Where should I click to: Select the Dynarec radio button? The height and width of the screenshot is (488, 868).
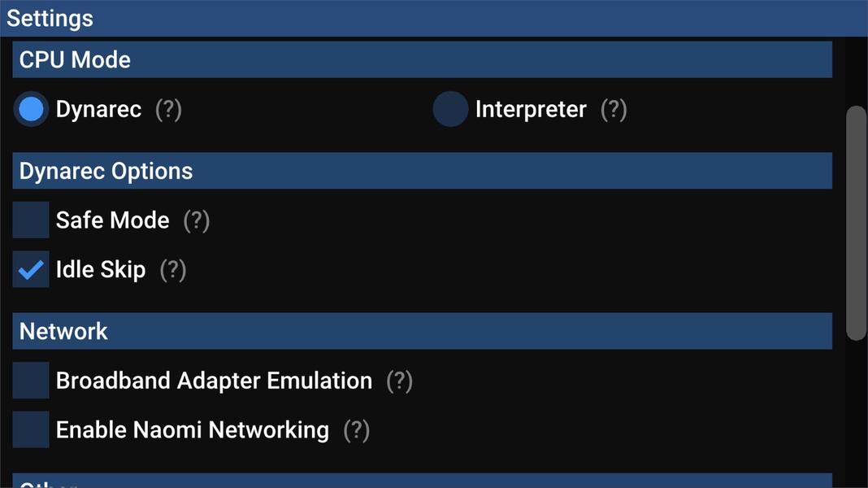coord(31,109)
